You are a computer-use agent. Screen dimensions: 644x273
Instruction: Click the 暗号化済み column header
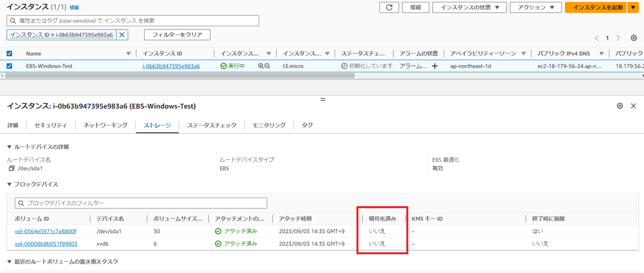382,218
